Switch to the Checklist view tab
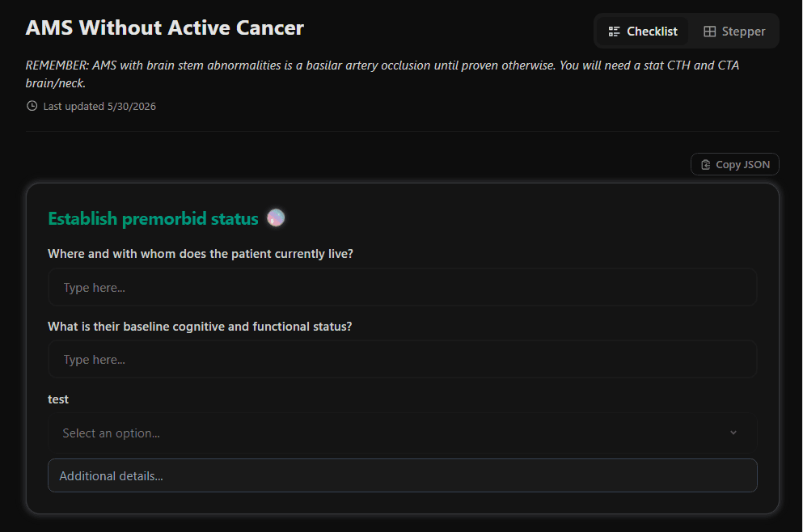The width and height of the screenshot is (803, 532). click(x=643, y=32)
